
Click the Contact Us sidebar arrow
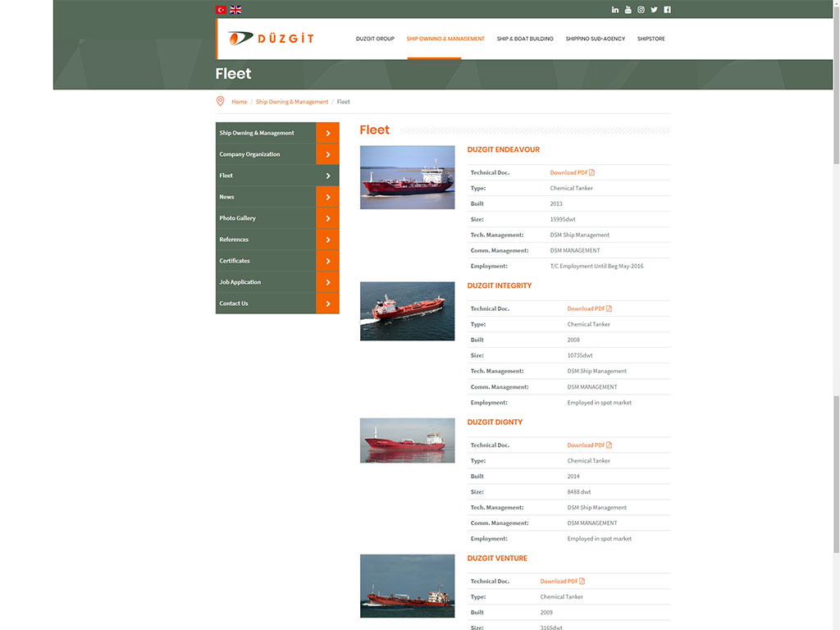pos(328,304)
